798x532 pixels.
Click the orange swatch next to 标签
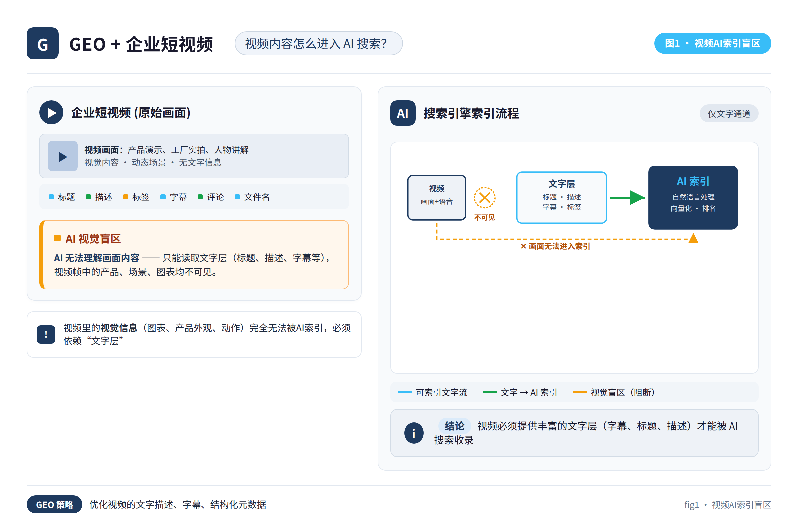tap(126, 197)
